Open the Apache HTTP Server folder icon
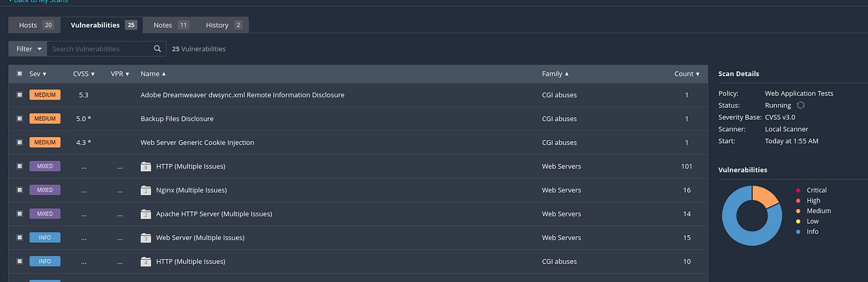The width and height of the screenshot is (868, 282). (x=146, y=214)
